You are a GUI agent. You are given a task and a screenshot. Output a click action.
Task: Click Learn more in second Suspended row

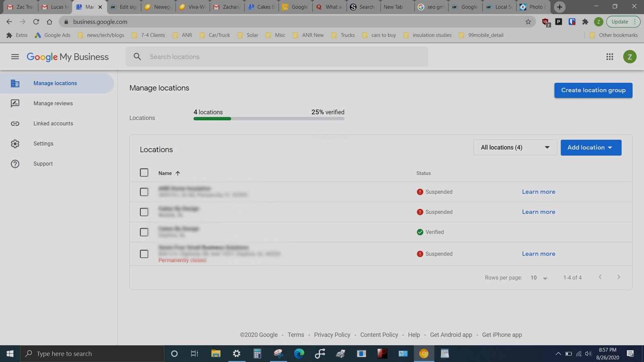pos(539,212)
